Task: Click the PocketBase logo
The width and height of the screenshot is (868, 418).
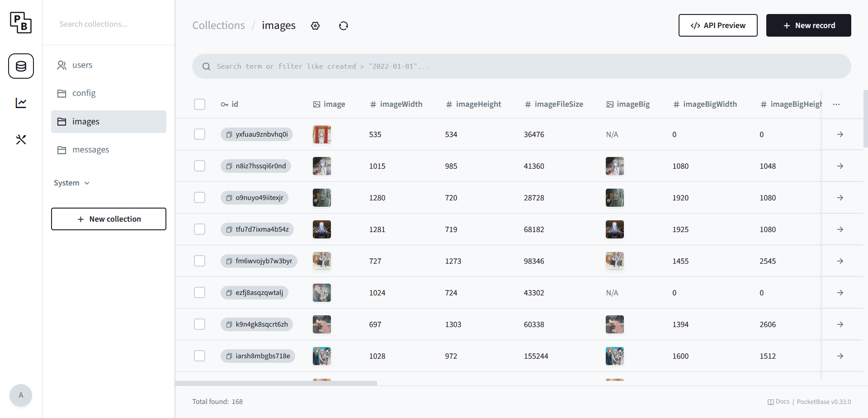Action: coord(21,23)
